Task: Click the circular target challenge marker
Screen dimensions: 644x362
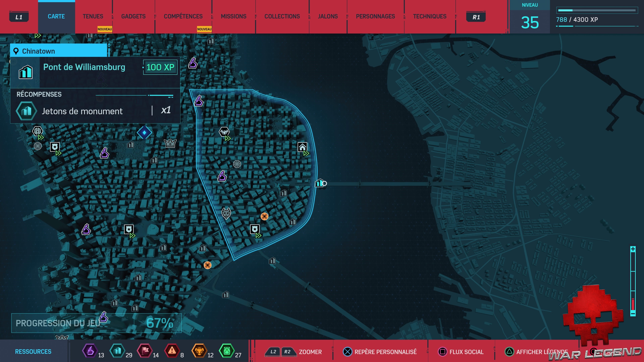Action: [x=38, y=131]
